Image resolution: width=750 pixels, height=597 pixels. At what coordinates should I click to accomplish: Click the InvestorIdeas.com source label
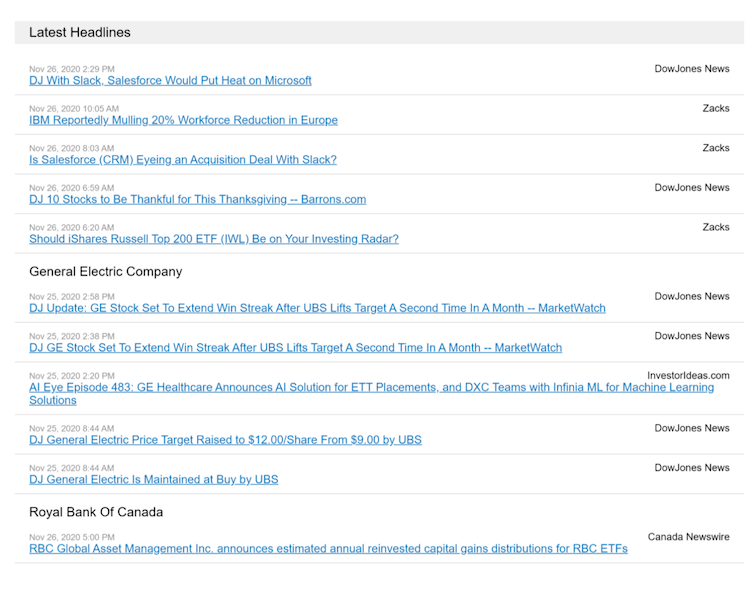tap(688, 376)
